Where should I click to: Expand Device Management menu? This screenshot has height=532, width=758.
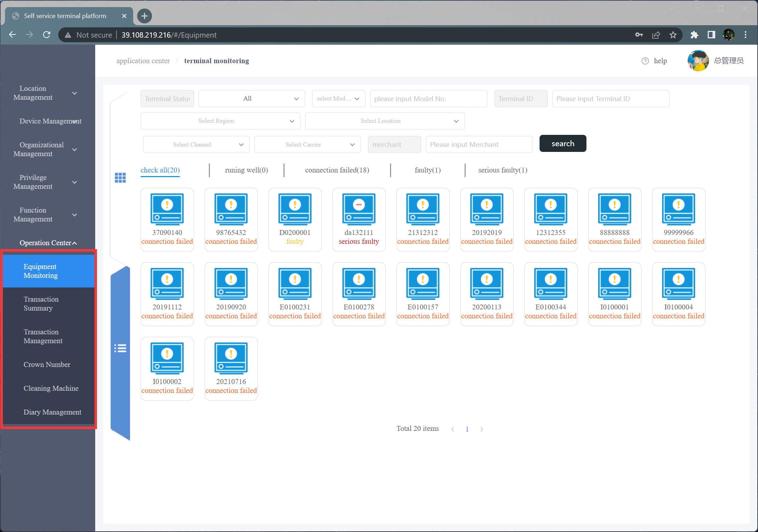48,121
